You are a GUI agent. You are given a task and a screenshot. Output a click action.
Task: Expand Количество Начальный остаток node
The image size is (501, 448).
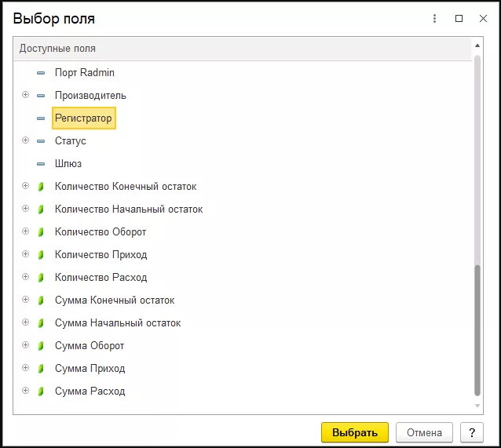(25, 209)
